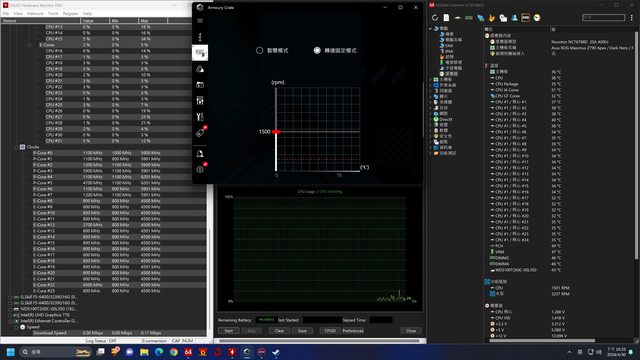The height and width of the screenshot is (360, 640).
Task: Click the AIDA64 refresh toolbar icon
Action: pos(435,18)
